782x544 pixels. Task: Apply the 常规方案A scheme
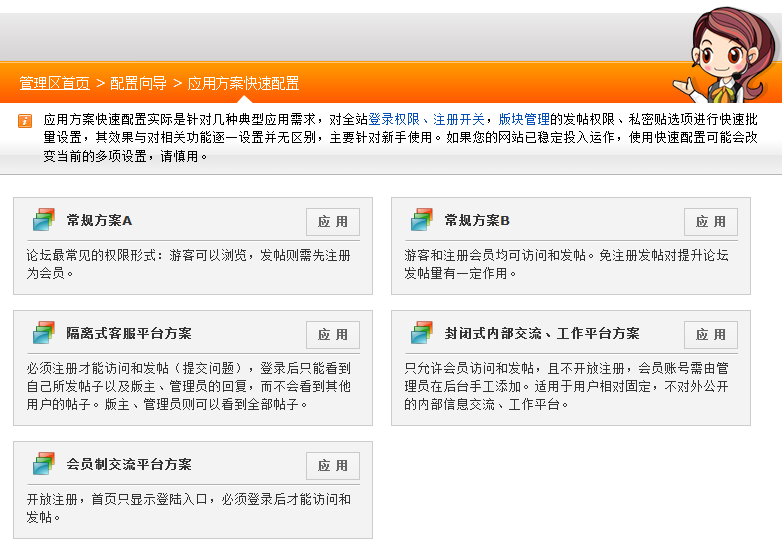[x=333, y=221]
